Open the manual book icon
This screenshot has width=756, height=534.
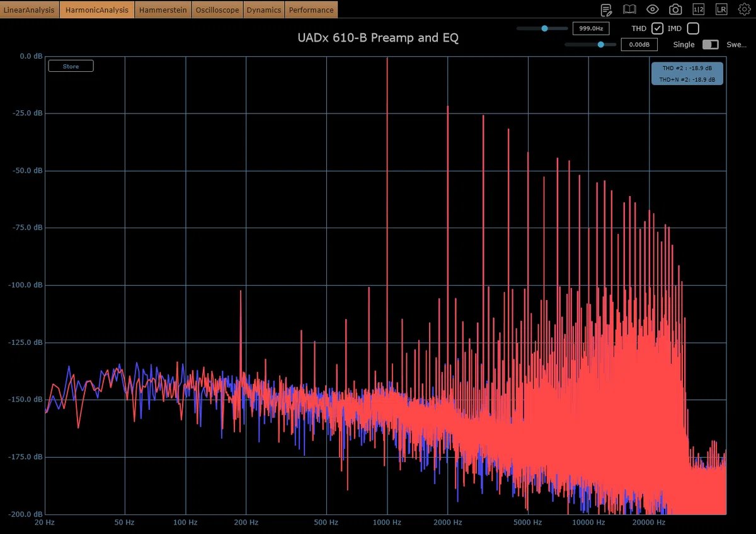coord(629,9)
